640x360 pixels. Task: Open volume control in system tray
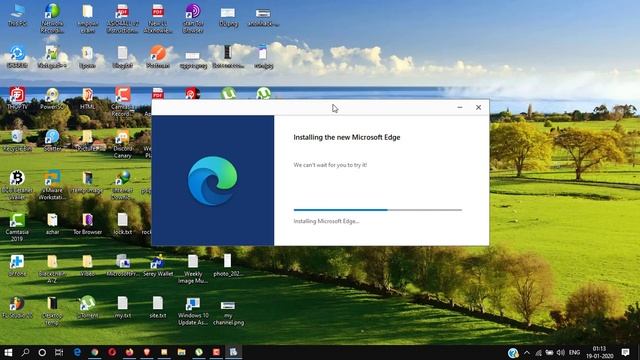(x=561, y=353)
